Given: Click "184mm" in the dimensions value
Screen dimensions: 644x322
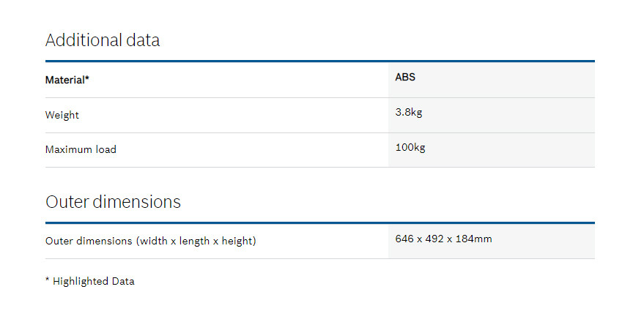Looking at the screenshot, I should coord(474,239).
